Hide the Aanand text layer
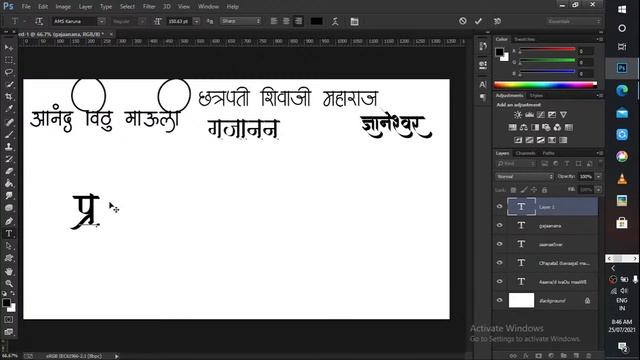 pyautogui.click(x=500, y=282)
